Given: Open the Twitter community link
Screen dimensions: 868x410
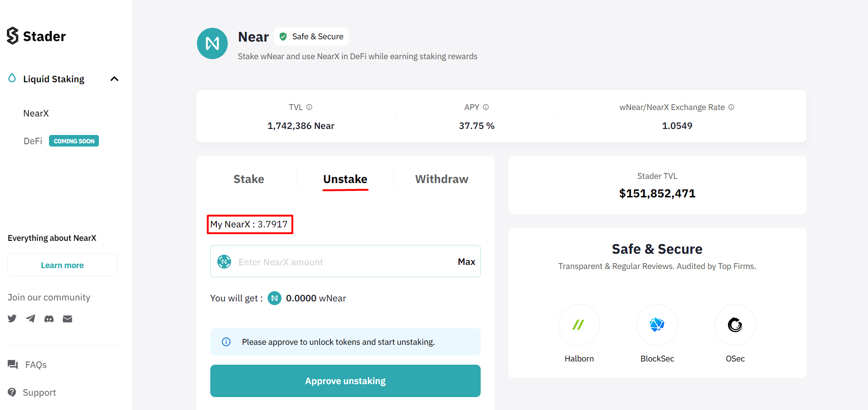Looking at the screenshot, I should click(12, 318).
